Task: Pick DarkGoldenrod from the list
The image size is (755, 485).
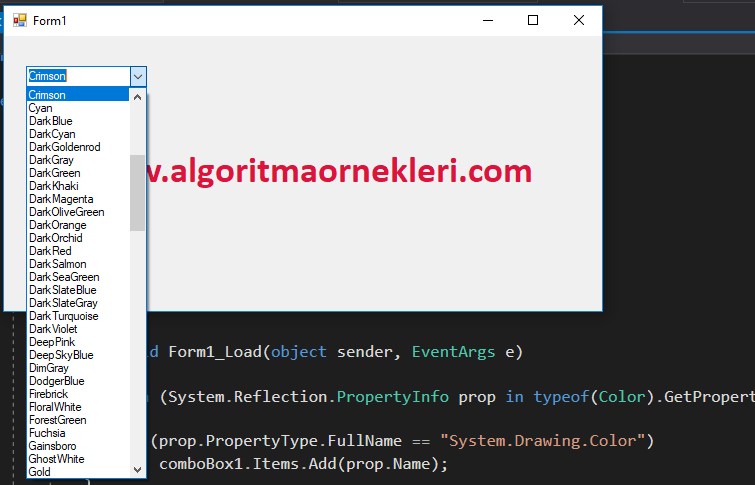Action: pos(64,147)
